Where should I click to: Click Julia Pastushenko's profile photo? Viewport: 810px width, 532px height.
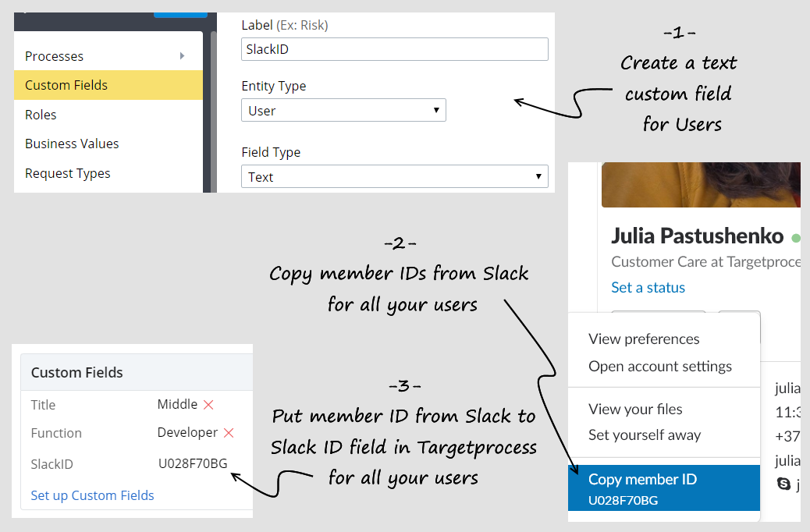701,185
